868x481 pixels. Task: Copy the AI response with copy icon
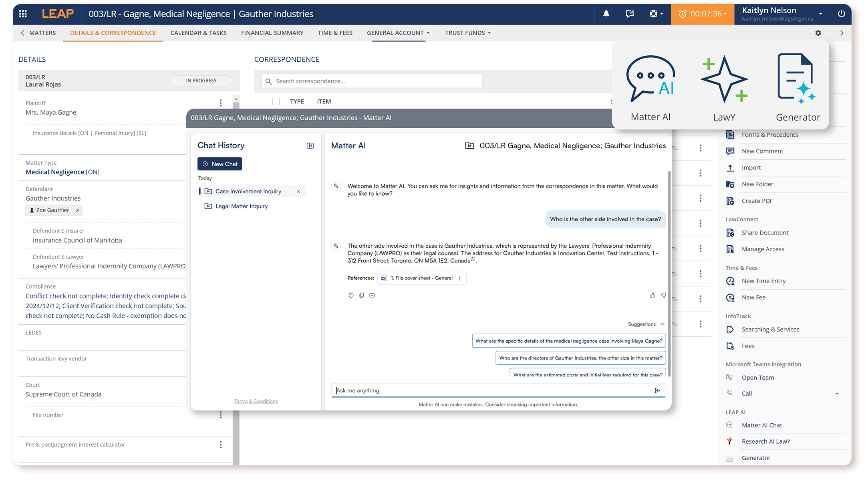click(x=362, y=295)
